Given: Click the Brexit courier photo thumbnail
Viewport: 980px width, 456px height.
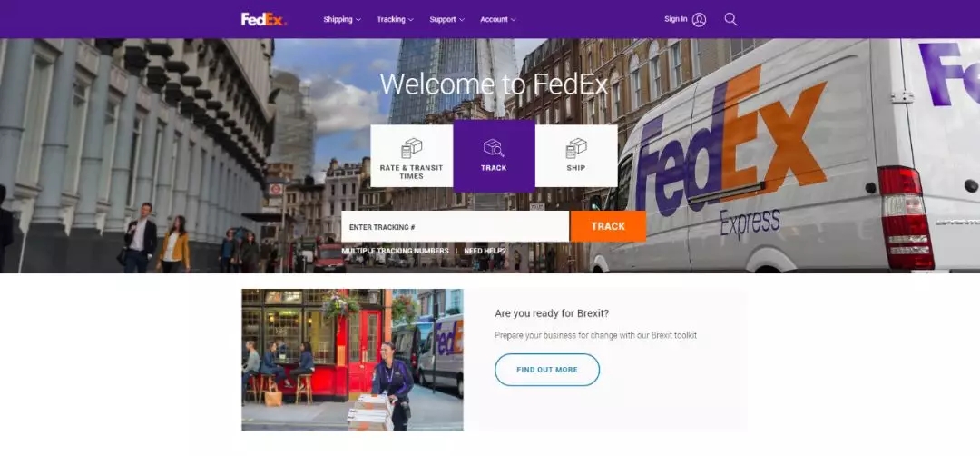Looking at the screenshot, I should (352, 360).
